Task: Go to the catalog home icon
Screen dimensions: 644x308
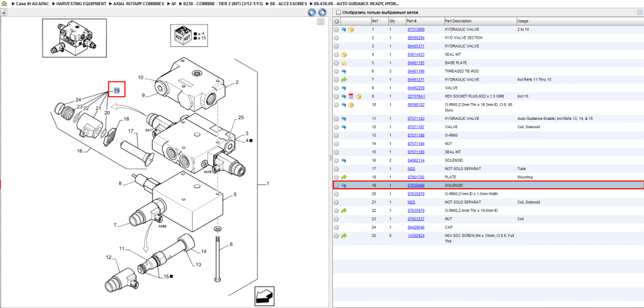Action: (x=4, y=3)
